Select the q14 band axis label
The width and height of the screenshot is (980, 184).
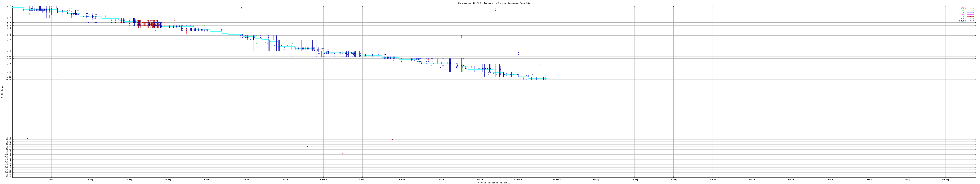[x=9, y=51]
